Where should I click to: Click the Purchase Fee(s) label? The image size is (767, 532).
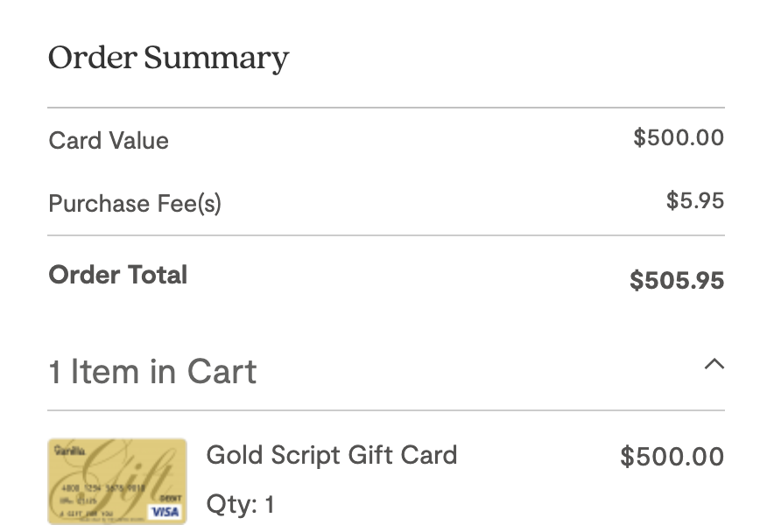pos(135,203)
